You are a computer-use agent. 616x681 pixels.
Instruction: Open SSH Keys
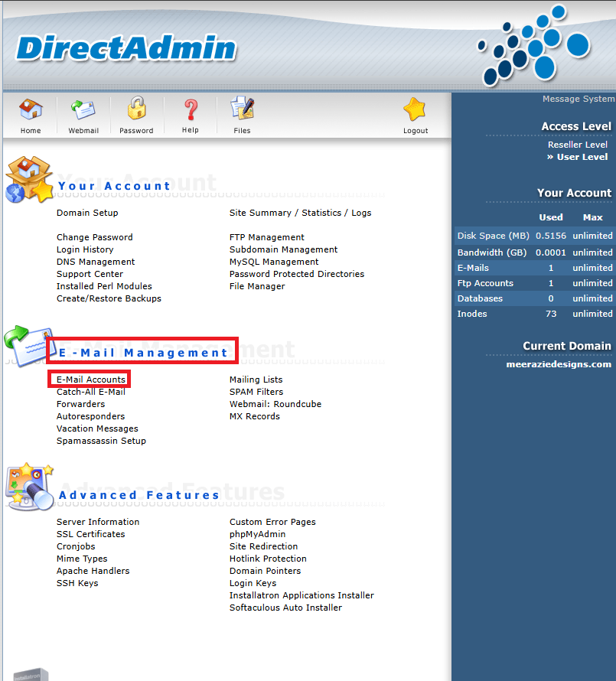pos(77,583)
